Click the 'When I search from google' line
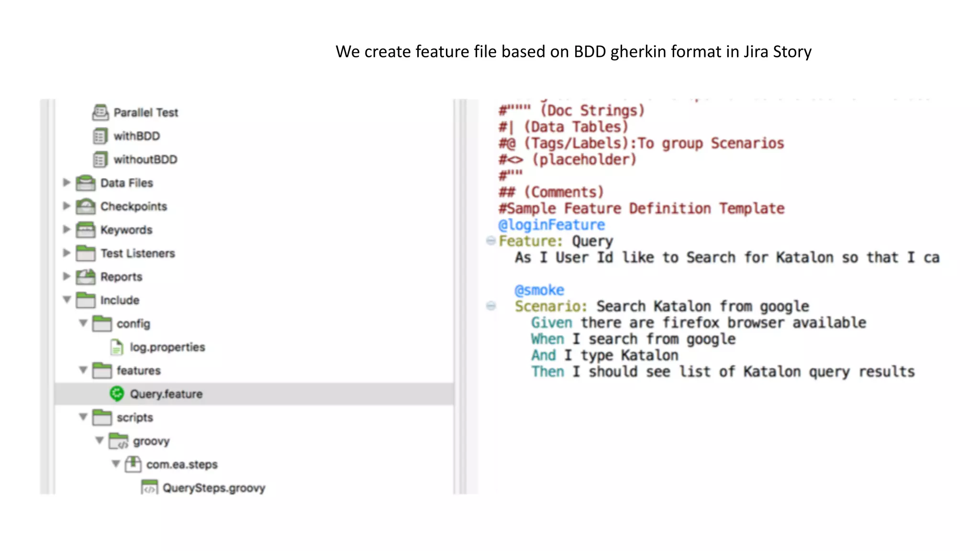Screen dimensions: 980x551 click(x=633, y=339)
